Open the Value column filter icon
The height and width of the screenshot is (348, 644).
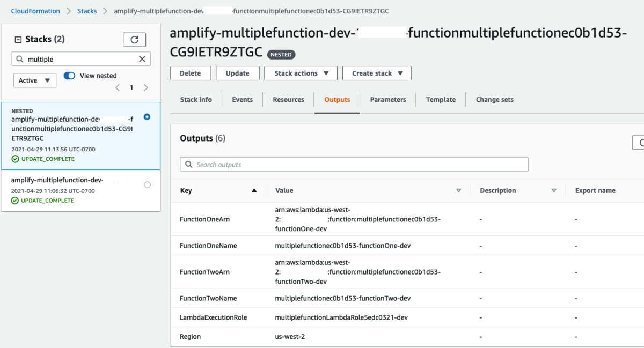459,190
